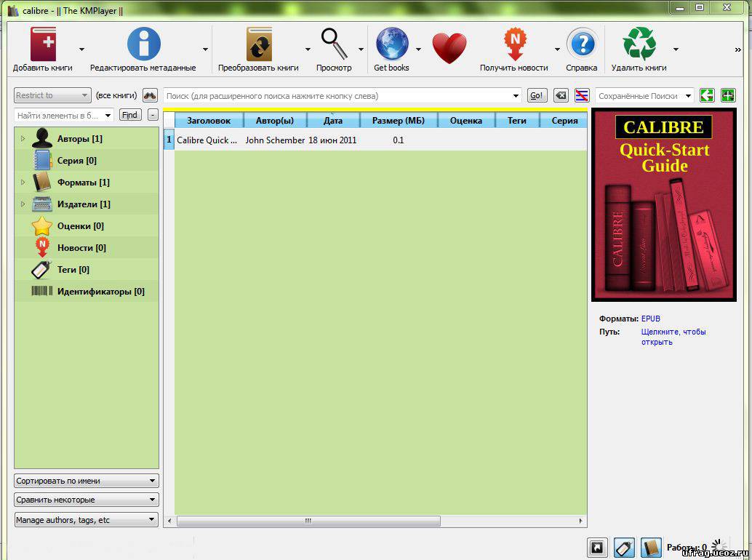This screenshot has width=752, height=560.
Task: Toggle the Tag Browser panel button
Action: pyautogui.click(x=624, y=548)
